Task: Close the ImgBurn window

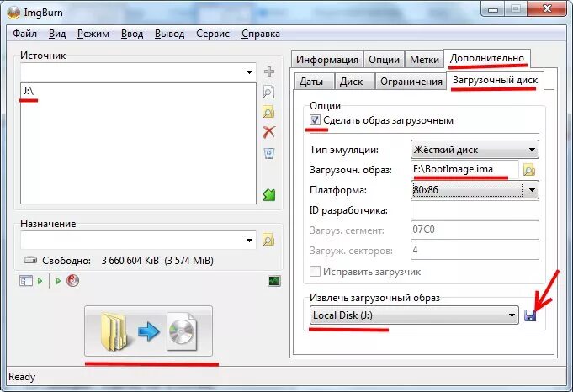Action: pos(547,8)
